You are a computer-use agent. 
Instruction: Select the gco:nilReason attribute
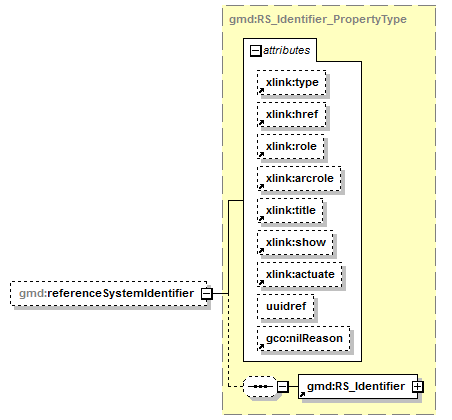point(304,338)
